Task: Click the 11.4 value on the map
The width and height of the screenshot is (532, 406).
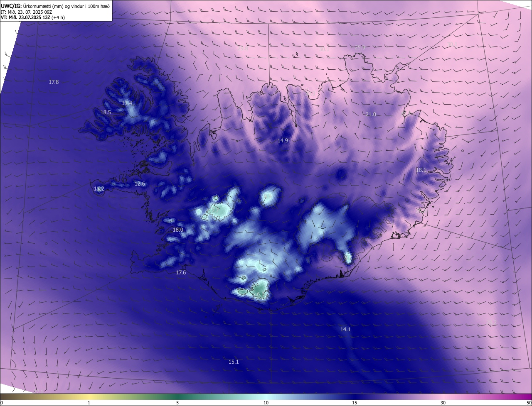Action: (x=127, y=103)
